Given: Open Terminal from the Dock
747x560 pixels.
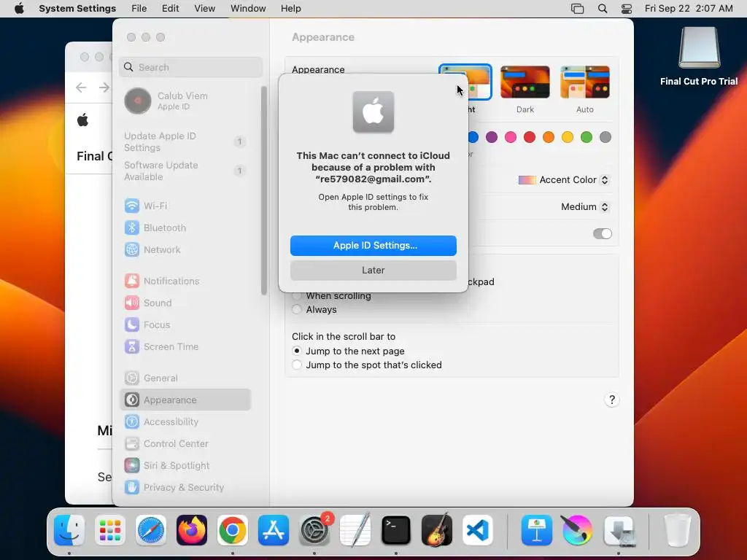Looking at the screenshot, I should (x=396, y=530).
